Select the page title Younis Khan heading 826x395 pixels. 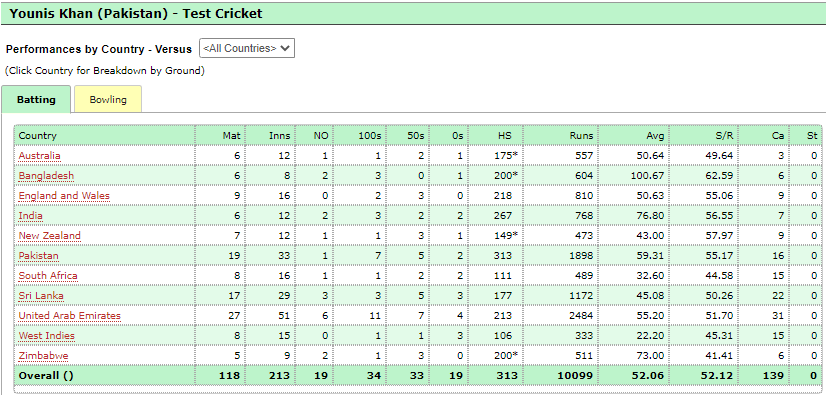pyautogui.click(x=136, y=14)
